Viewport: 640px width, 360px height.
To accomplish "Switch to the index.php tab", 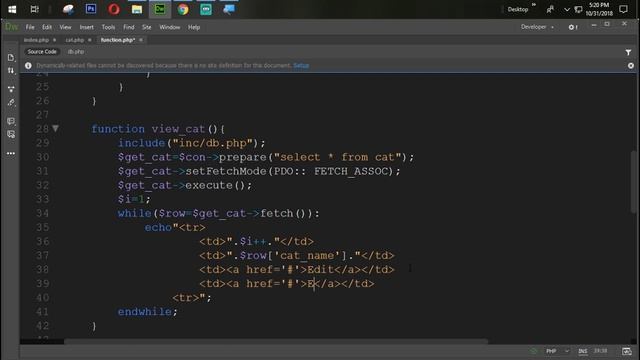I will pyautogui.click(x=36, y=40).
